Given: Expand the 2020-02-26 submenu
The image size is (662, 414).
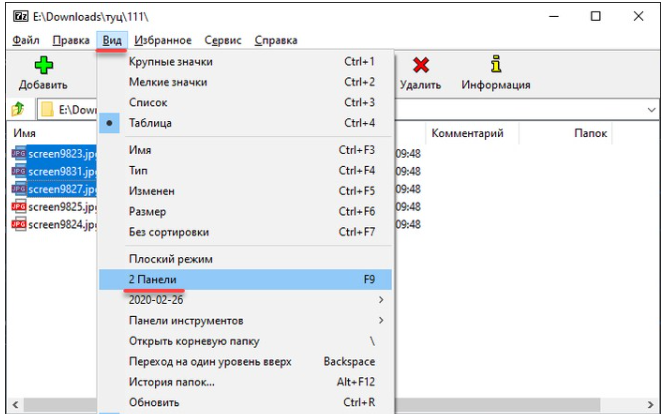Looking at the screenshot, I should 156,300.
